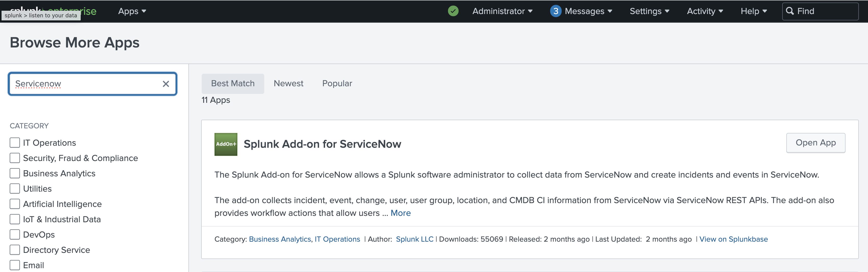Enable the Artificial Intelligence filter
Image resolution: width=868 pixels, height=272 pixels.
pos(15,204)
